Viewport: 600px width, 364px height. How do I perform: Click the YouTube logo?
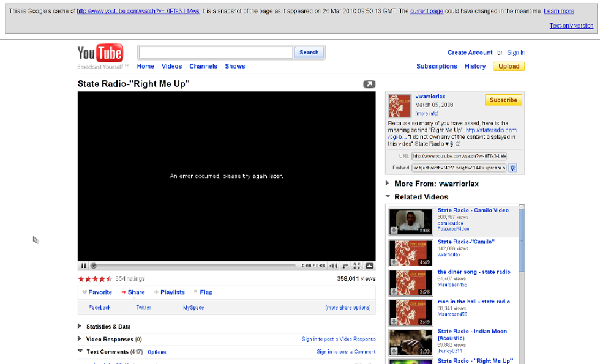coord(100,54)
